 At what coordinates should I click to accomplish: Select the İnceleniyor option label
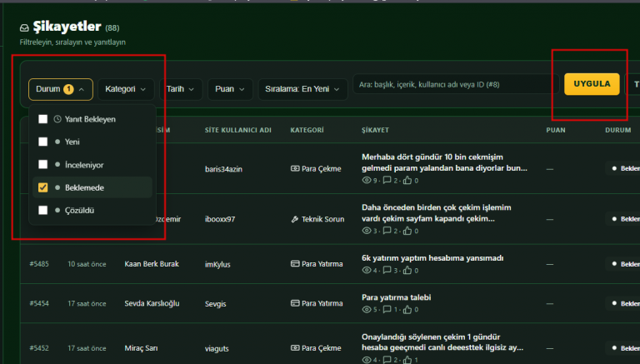tap(84, 165)
